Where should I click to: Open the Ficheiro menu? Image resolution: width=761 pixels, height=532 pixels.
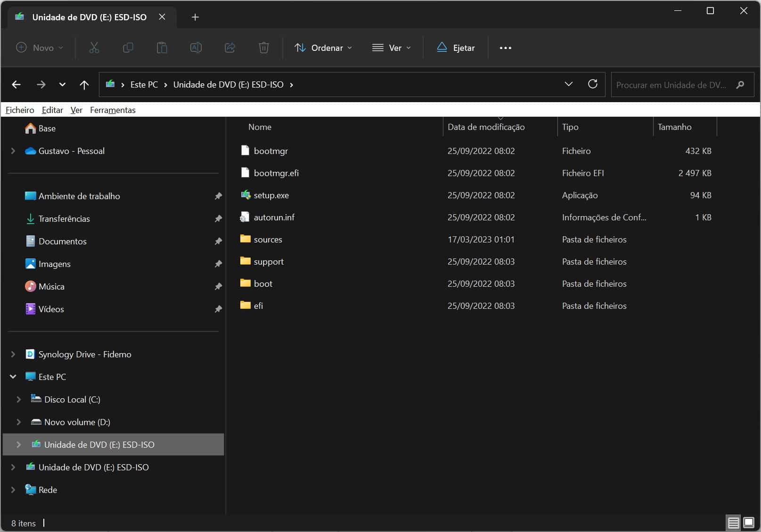coord(20,110)
